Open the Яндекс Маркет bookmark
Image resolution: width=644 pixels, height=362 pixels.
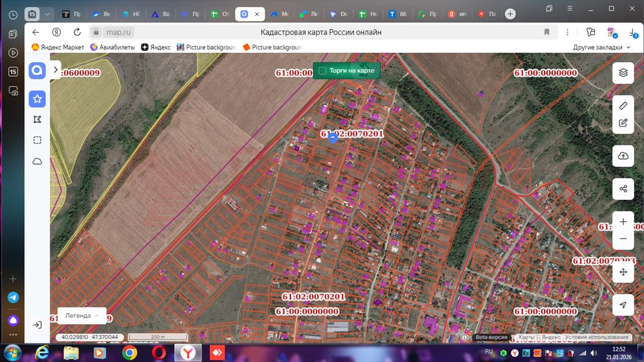pos(58,47)
